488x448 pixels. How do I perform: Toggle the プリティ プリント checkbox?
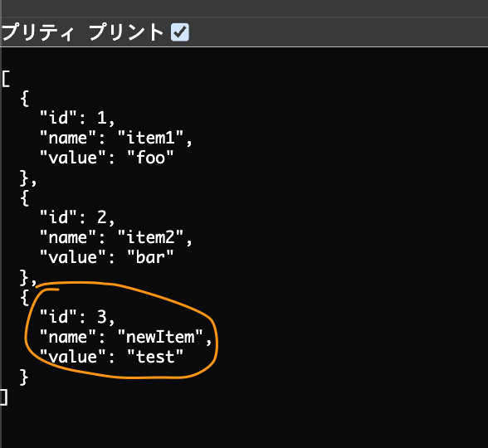coord(180,32)
